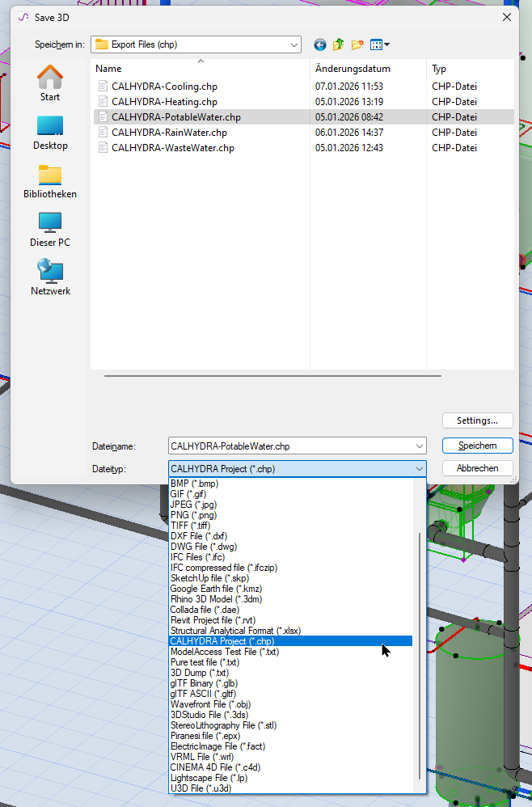Viewport: 532px width, 807px height.
Task: Create a new folder icon
Action: (357, 44)
